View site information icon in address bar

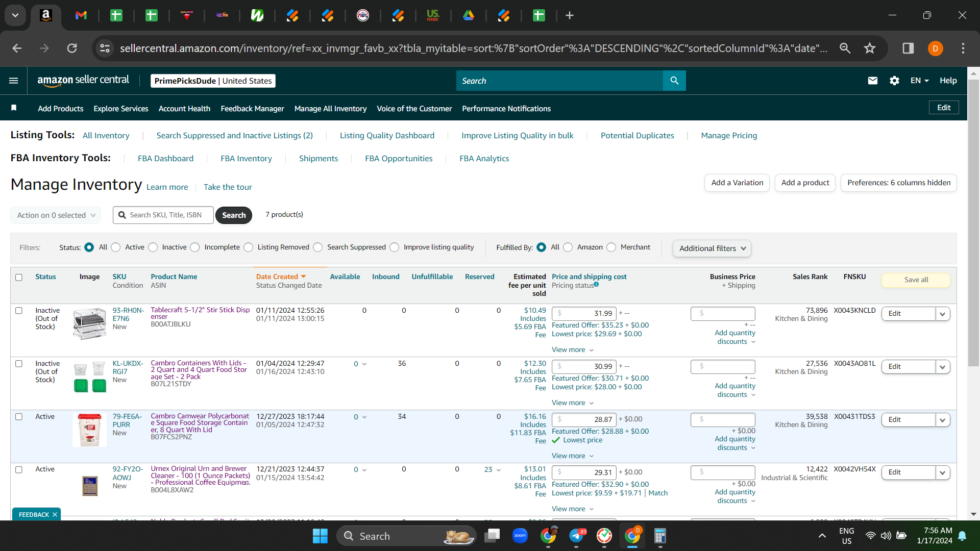(x=105, y=48)
